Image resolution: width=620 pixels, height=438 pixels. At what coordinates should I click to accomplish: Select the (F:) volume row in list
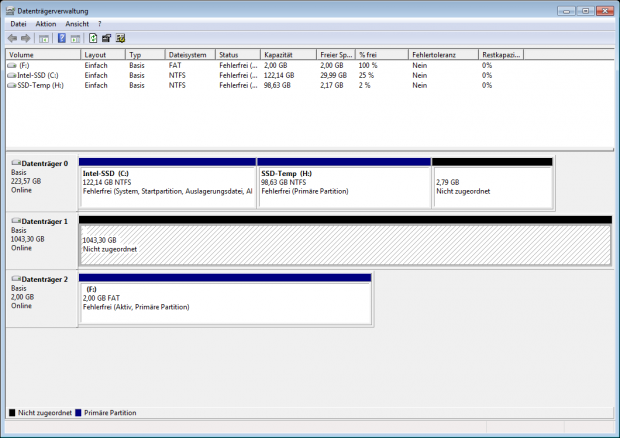pos(25,65)
